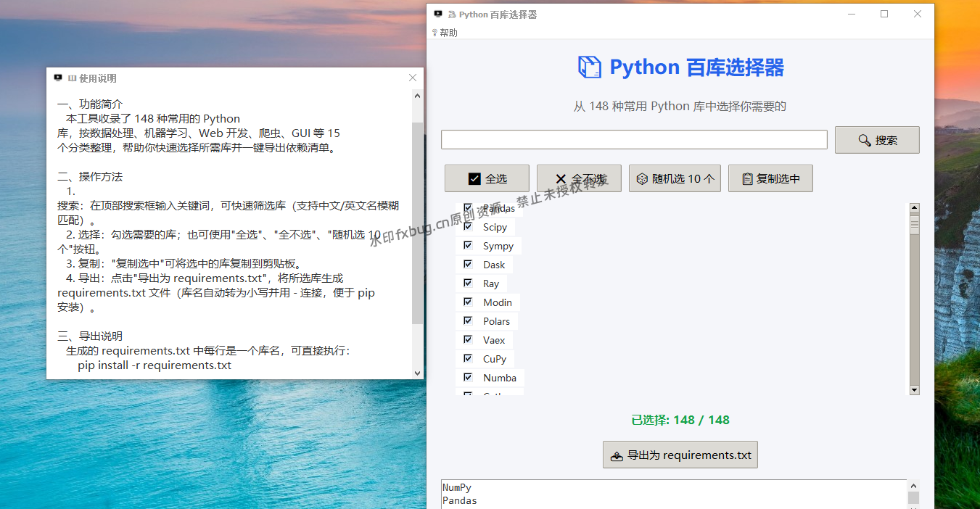Minimize the Python 百库选择器 window
980x509 pixels.
851,14
